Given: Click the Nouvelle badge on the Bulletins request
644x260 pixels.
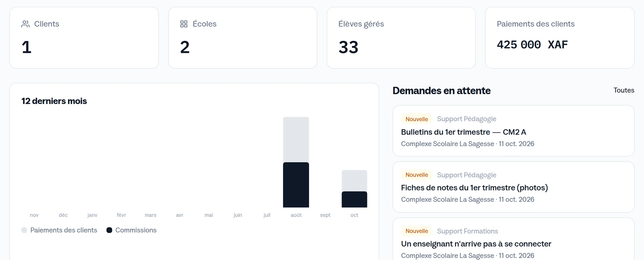Looking at the screenshot, I should pyautogui.click(x=417, y=119).
